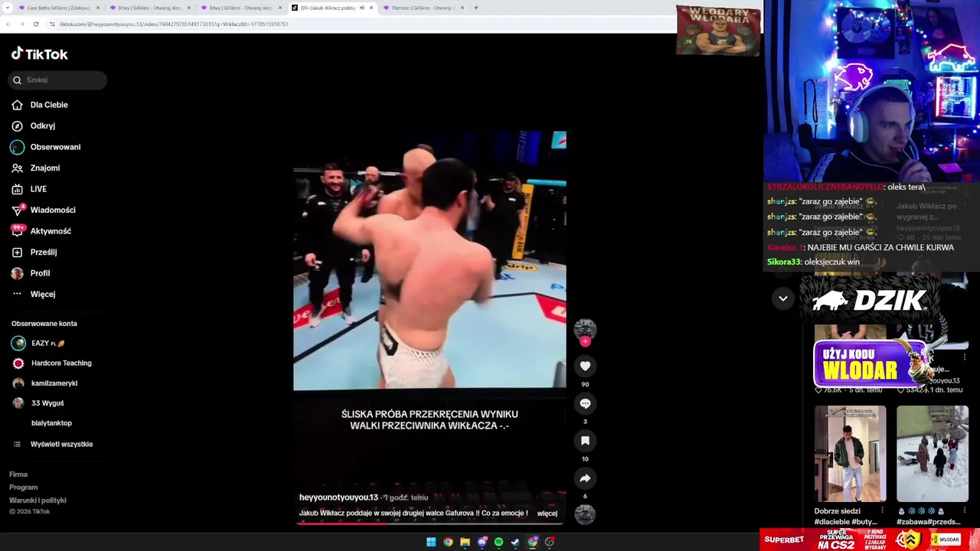The height and width of the screenshot is (551, 980).
Task: Open Znajomi section
Action: (x=44, y=168)
